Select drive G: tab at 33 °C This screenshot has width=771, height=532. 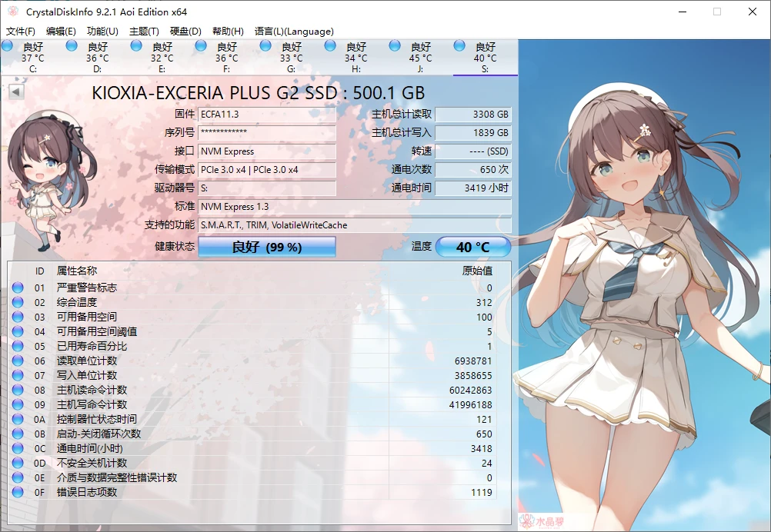[291, 58]
